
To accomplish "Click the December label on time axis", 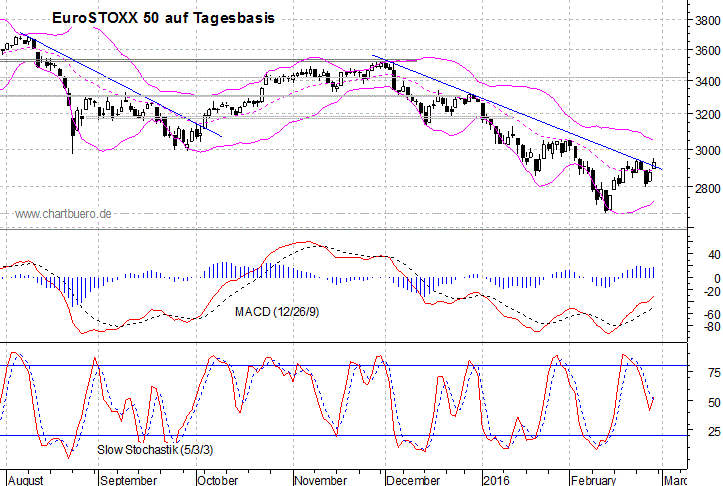I will click(x=414, y=479).
